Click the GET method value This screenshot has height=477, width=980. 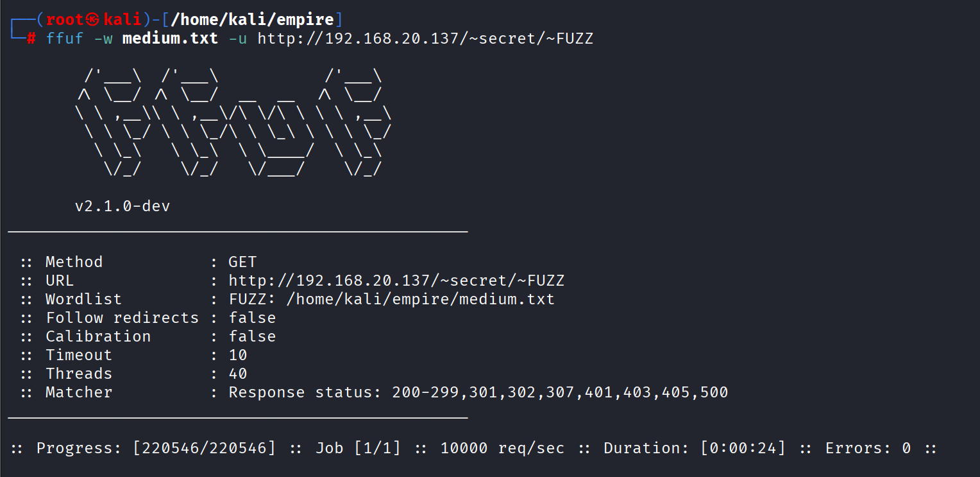242,262
